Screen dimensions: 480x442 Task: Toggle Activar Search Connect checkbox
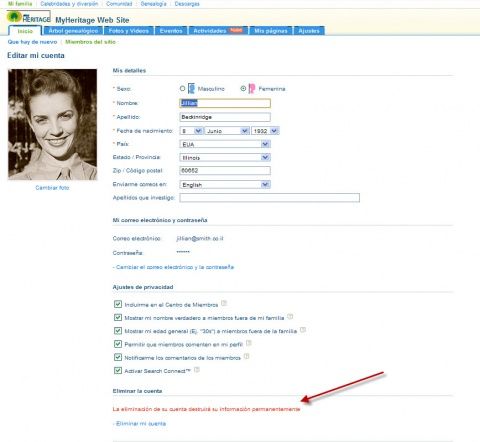[118, 370]
